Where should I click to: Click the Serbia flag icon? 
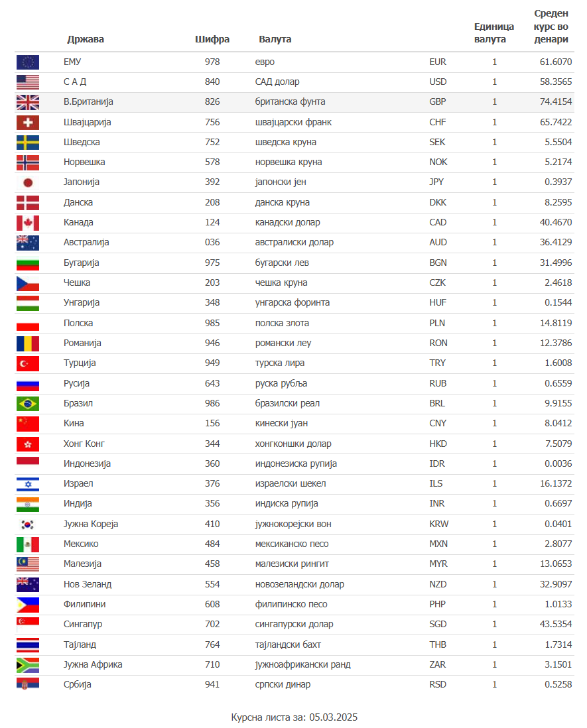point(28,685)
